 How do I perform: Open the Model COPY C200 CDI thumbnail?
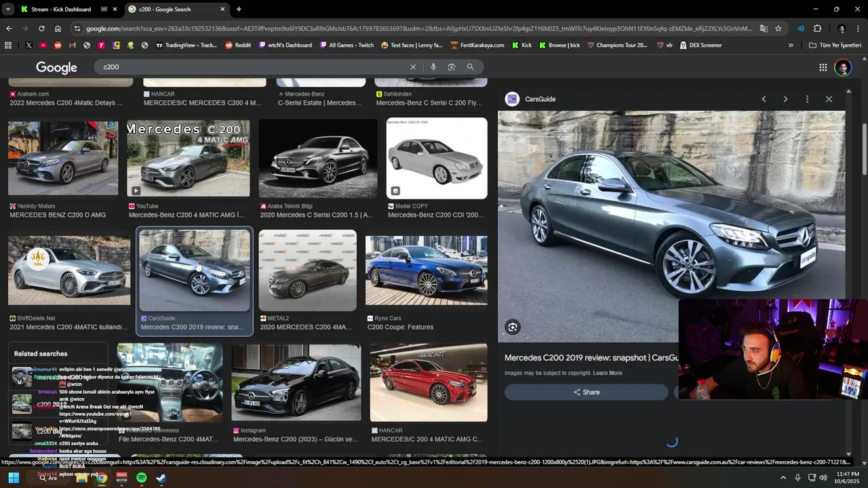coord(437,159)
